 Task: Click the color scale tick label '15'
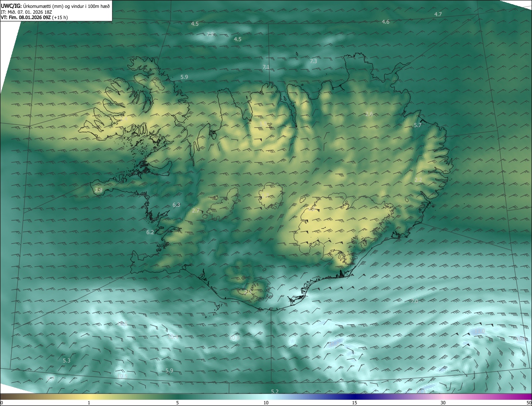pos(355,403)
